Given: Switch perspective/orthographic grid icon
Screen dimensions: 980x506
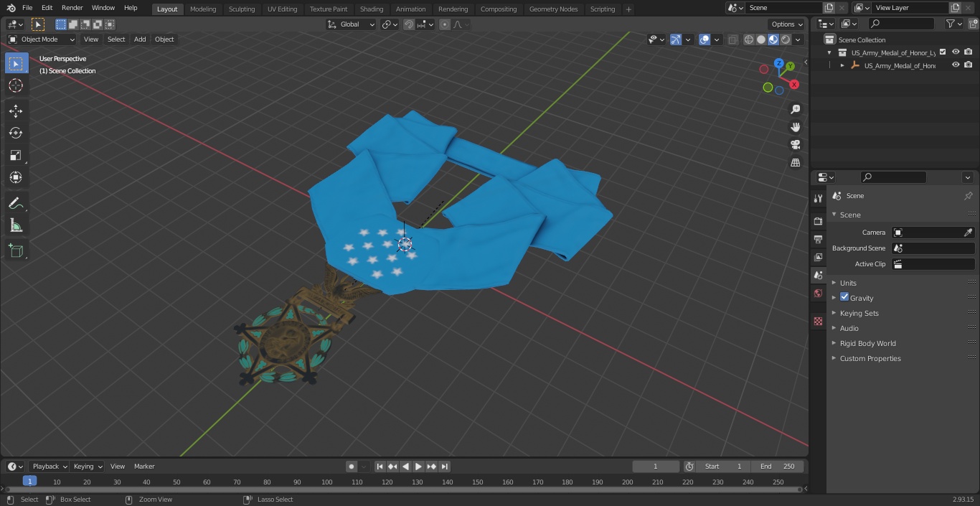Looking at the screenshot, I should point(795,162).
